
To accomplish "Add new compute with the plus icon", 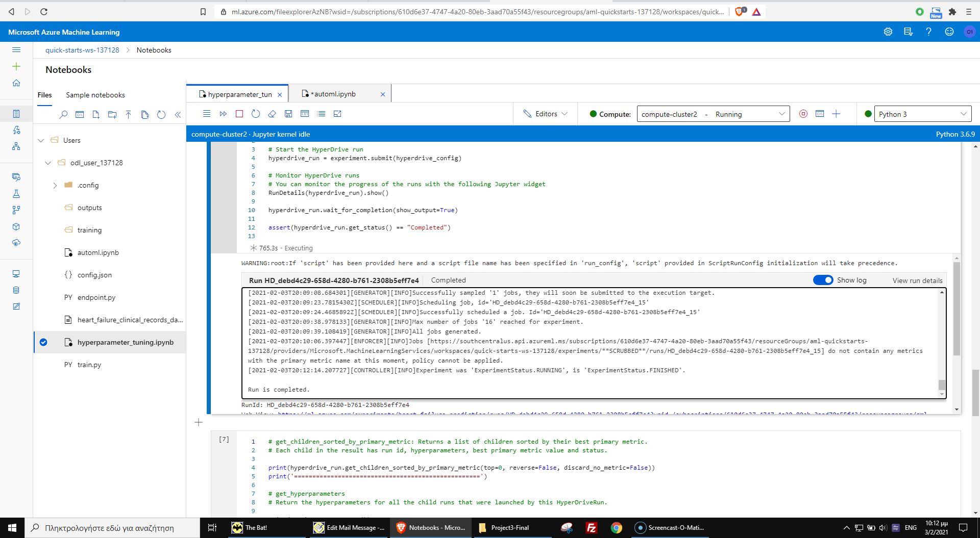I will [x=836, y=114].
